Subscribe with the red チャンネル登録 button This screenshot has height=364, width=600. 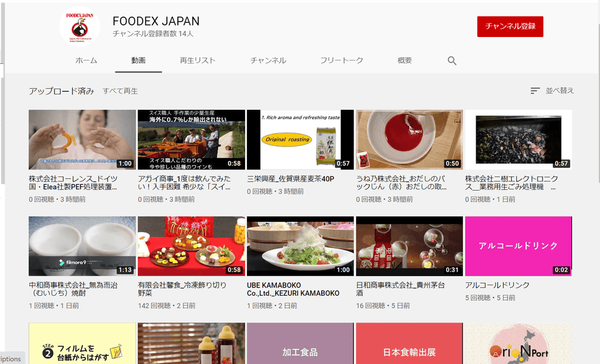pos(510,26)
